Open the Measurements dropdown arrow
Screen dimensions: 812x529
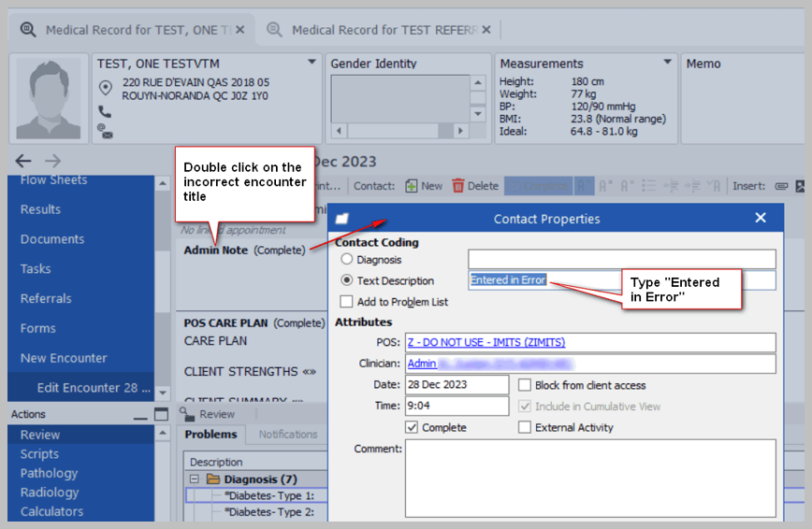(x=667, y=63)
